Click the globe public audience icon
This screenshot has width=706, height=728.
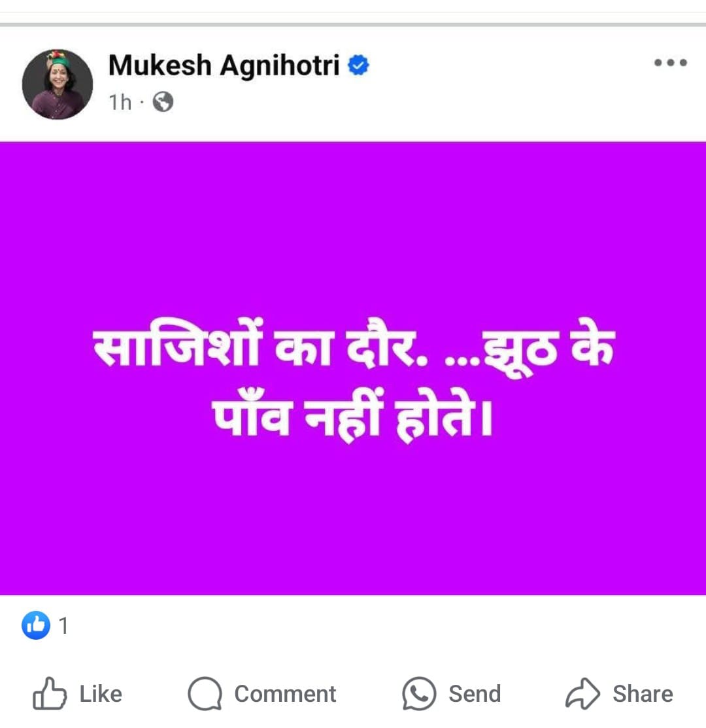(163, 101)
